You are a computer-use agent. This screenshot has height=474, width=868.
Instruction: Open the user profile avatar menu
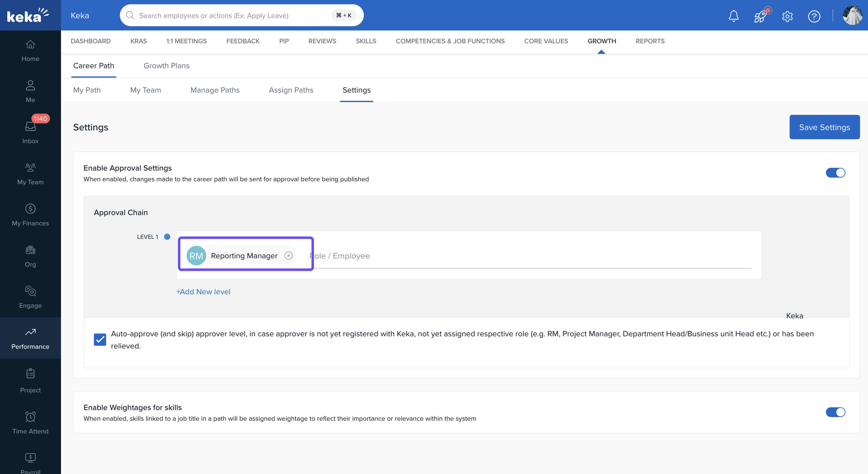point(852,16)
